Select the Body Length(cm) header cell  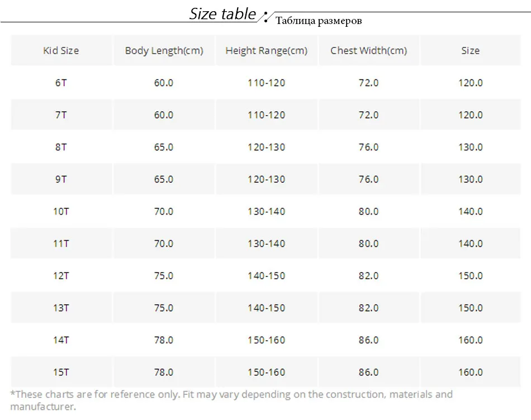click(x=164, y=50)
